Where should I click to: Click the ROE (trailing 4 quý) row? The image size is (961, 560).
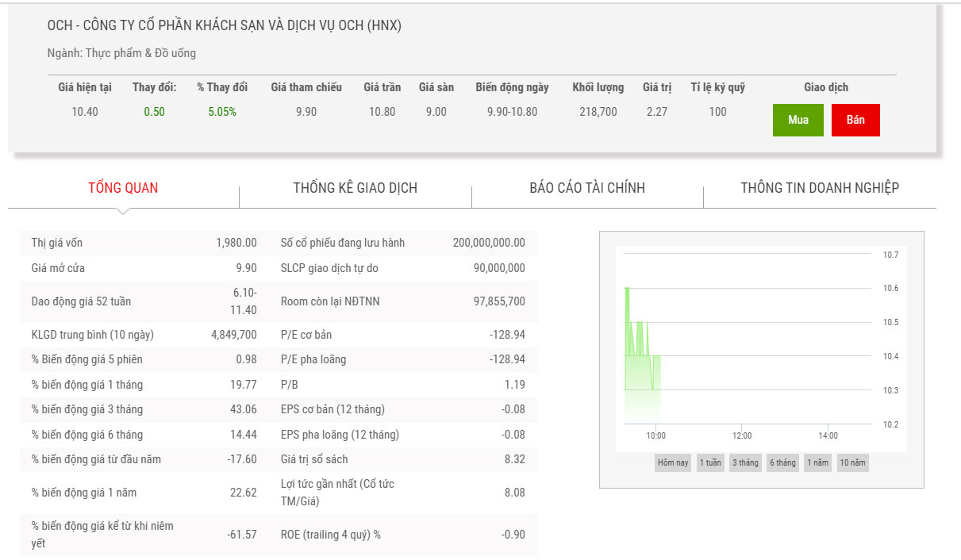click(x=402, y=535)
